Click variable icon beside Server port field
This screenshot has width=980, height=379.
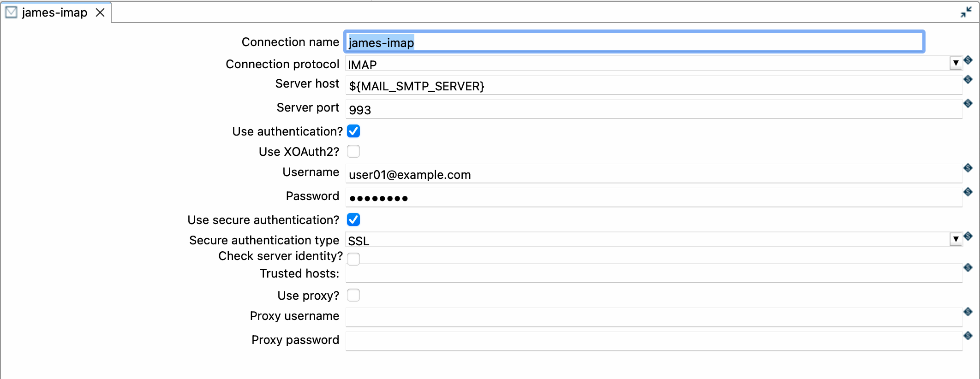click(x=968, y=104)
